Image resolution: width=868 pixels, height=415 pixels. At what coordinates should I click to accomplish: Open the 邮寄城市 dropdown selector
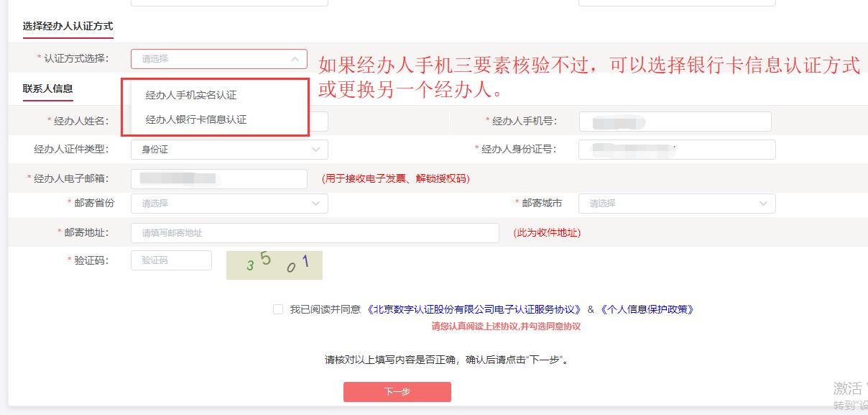point(675,204)
